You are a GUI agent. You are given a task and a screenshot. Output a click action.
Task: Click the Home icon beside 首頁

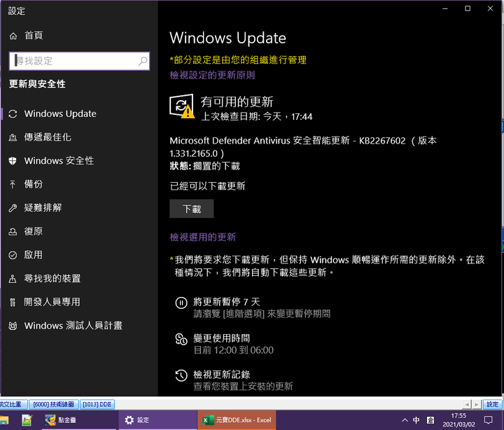coord(13,36)
